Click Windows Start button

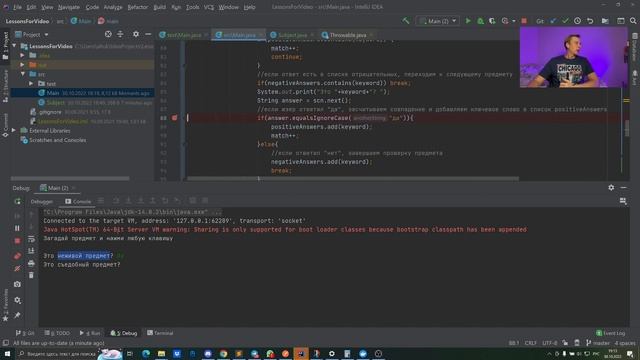click(x=7, y=353)
